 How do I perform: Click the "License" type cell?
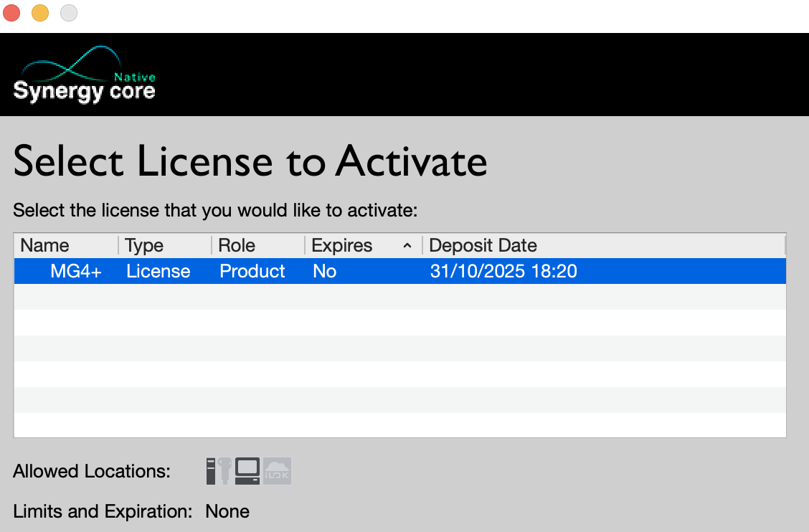(159, 271)
